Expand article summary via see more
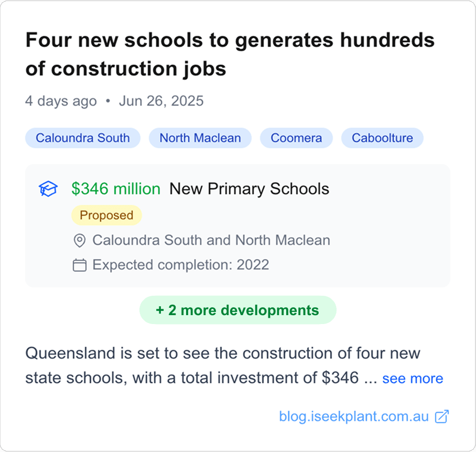The height and width of the screenshot is (452, 476). [413, 379]
